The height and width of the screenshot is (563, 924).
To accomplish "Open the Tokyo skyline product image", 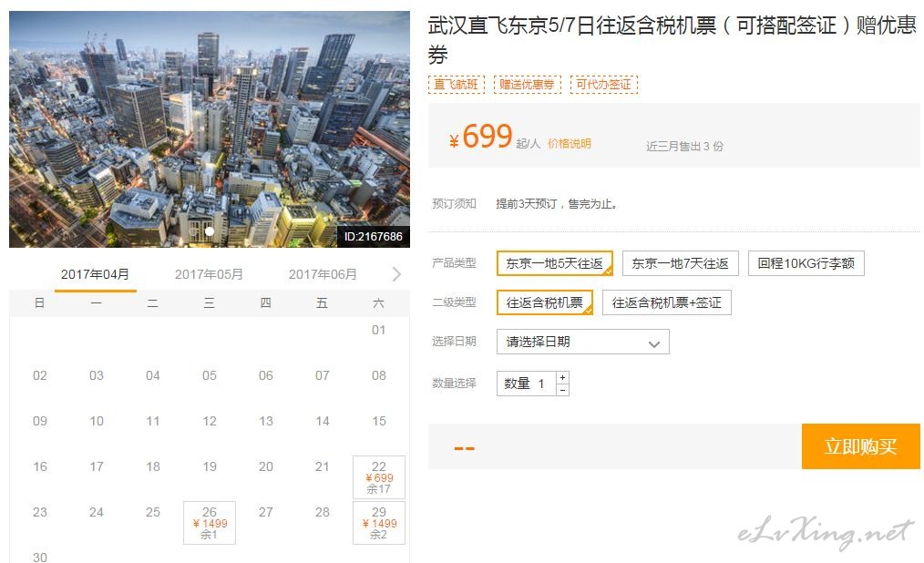I will pos(210,129).
